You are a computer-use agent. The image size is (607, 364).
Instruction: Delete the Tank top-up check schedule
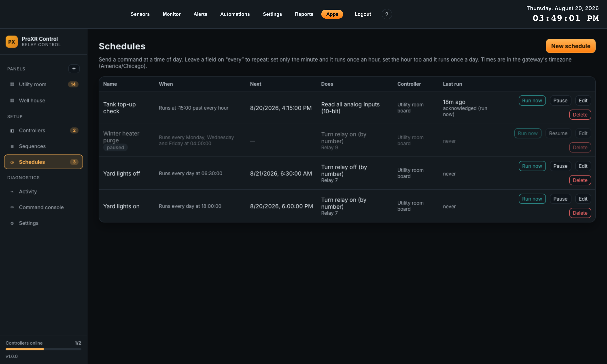point(580,115)
